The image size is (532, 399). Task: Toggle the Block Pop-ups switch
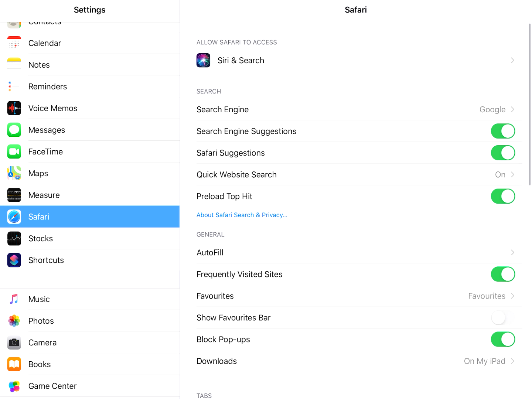(x=503, y=340)
